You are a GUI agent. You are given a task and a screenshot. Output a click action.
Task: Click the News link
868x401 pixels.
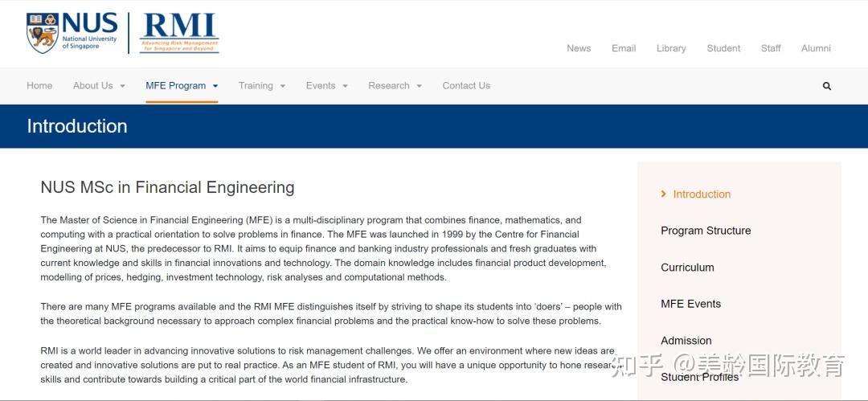click(x=579, y=48)
